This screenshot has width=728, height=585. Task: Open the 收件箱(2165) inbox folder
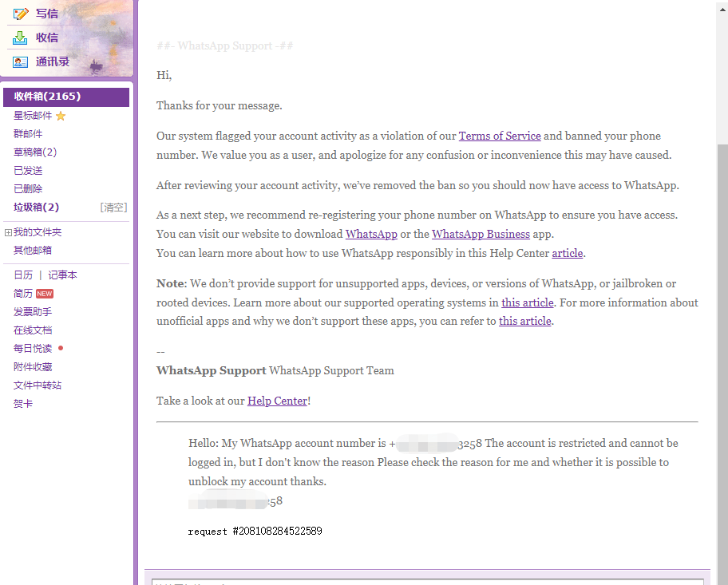point(66,97)
